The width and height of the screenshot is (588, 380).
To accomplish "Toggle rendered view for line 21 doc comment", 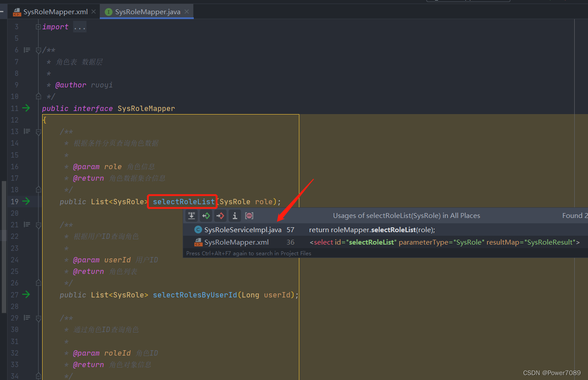I will [x=27, y=225].
